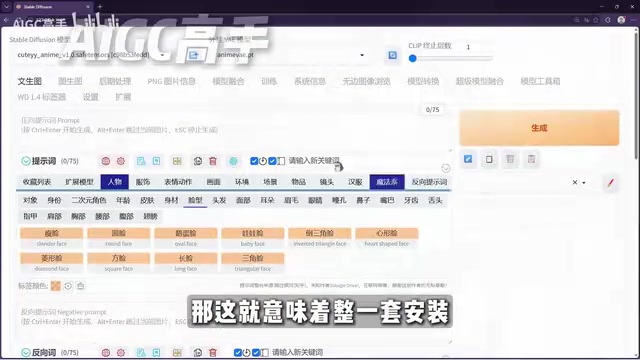Click the split-box icon before the 提示词 keyword field
The image size is (640, 360).
281,161
